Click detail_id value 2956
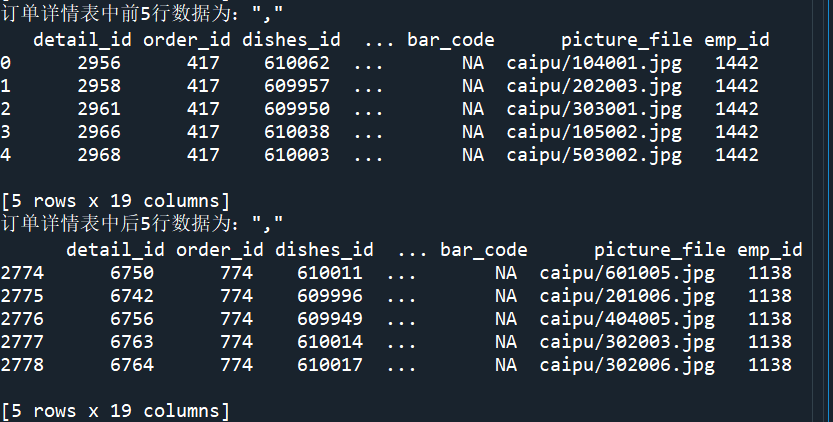This screenshot has width=833, height=422. pos(99,63)
